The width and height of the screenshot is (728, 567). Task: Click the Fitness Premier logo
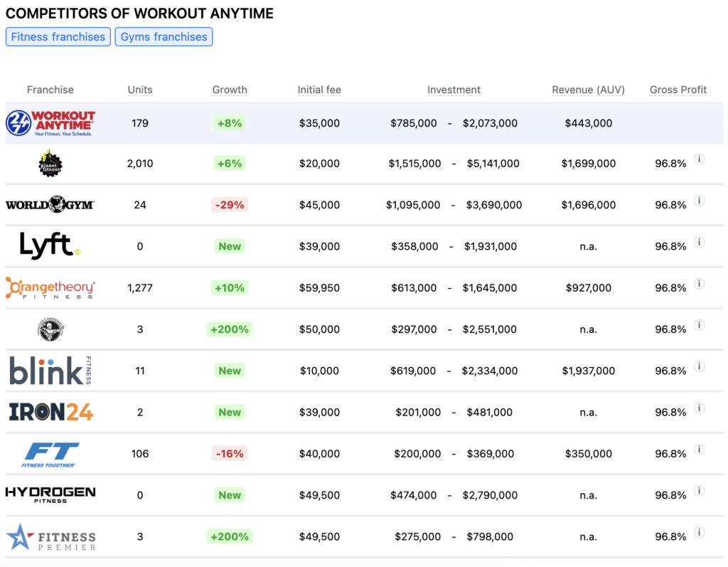[x=51, y=537]
